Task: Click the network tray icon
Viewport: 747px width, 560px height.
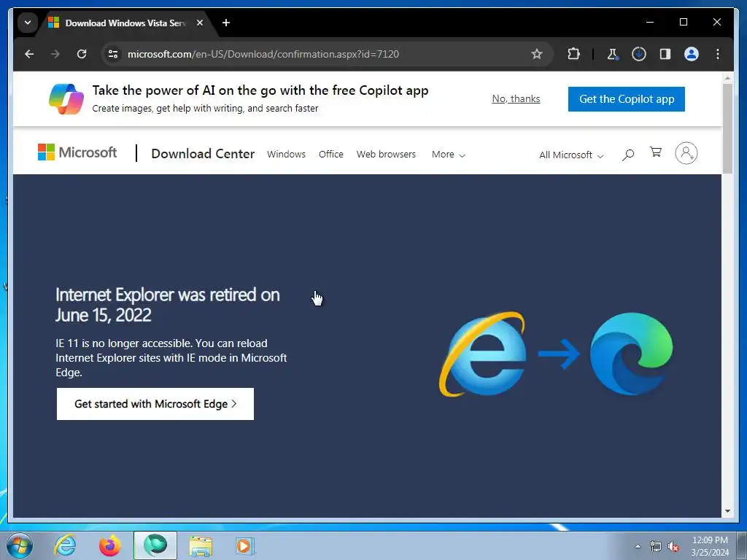Action: point(656,546)
